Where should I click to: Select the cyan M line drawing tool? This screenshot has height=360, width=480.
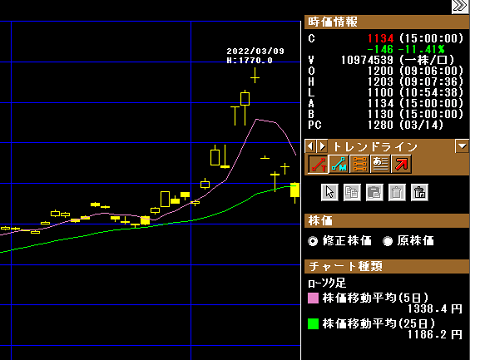(x=339, y=164)
